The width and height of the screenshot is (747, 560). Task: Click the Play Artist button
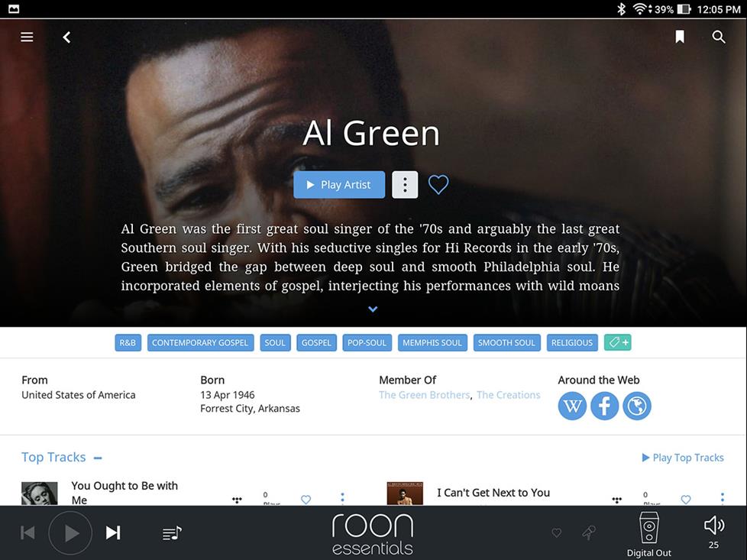(x=339, y=184)
